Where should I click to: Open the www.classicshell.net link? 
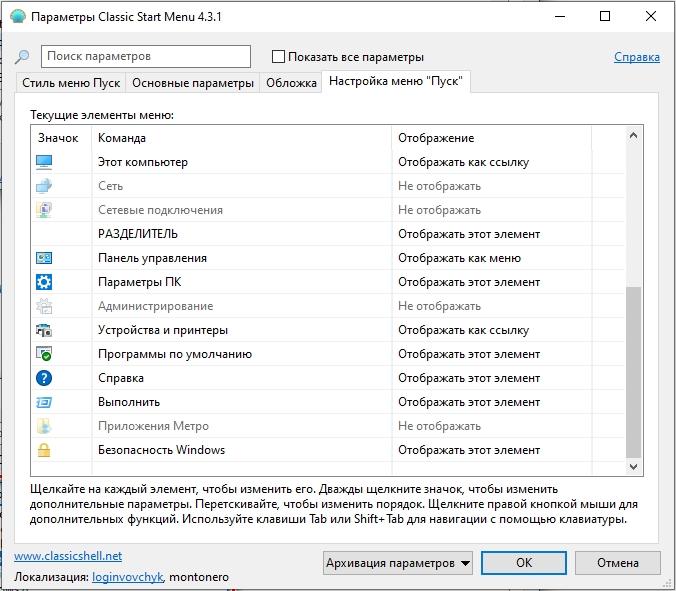pos(68,556)
